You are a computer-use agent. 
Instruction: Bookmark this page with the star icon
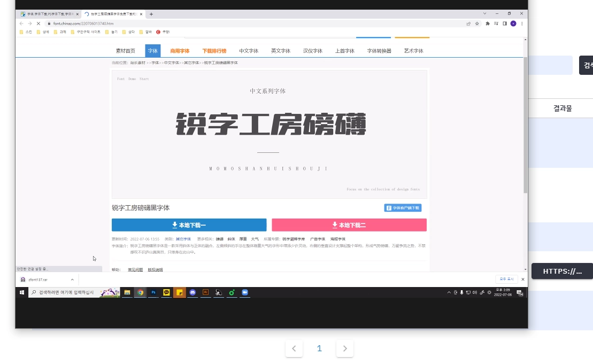[478, 24]
